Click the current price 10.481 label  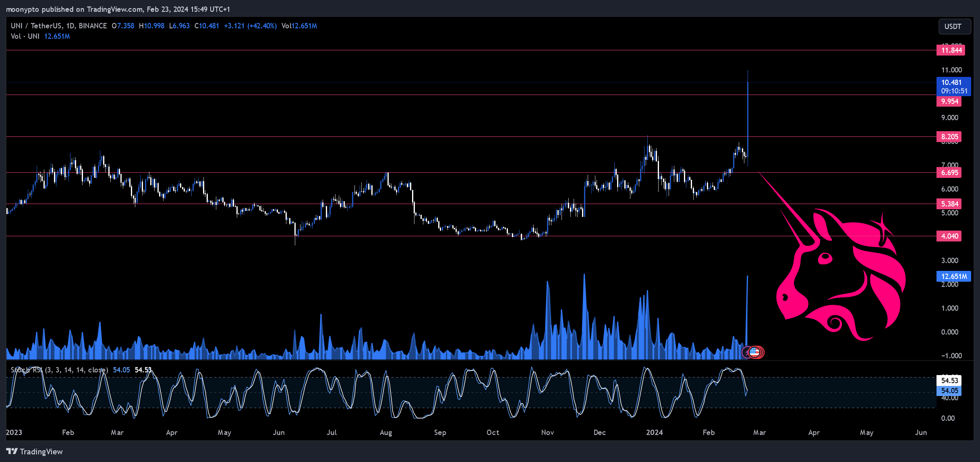tap(954, 87)
